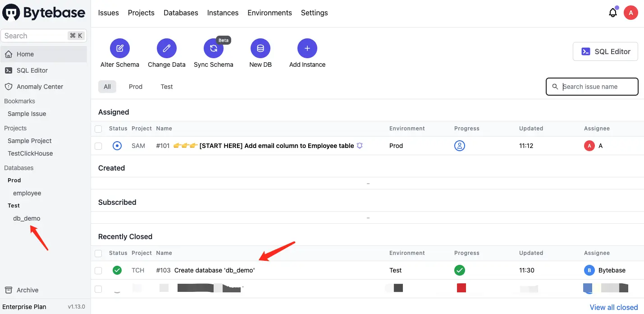Open the employee database in sidebar
644x314 pixels.
[27, 193]
